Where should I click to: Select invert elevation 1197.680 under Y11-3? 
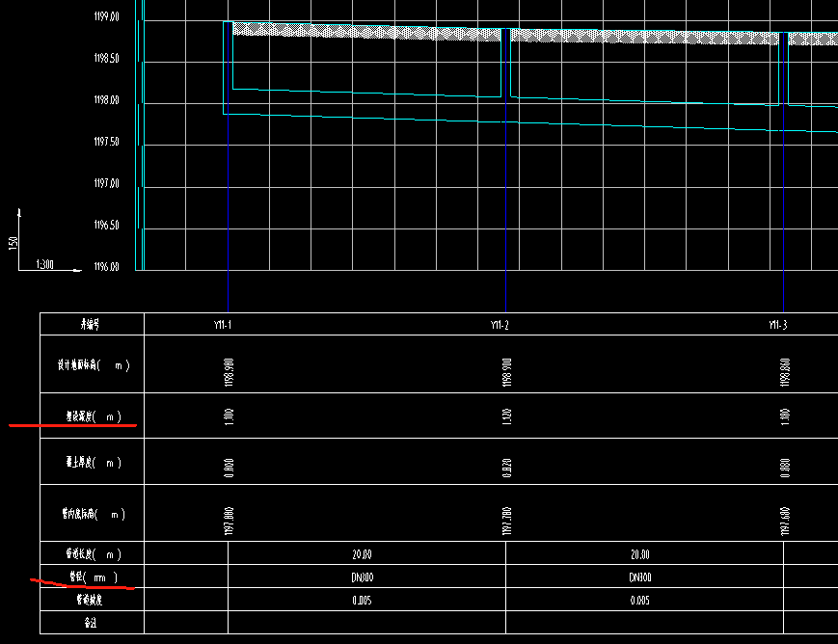[785, 521]
